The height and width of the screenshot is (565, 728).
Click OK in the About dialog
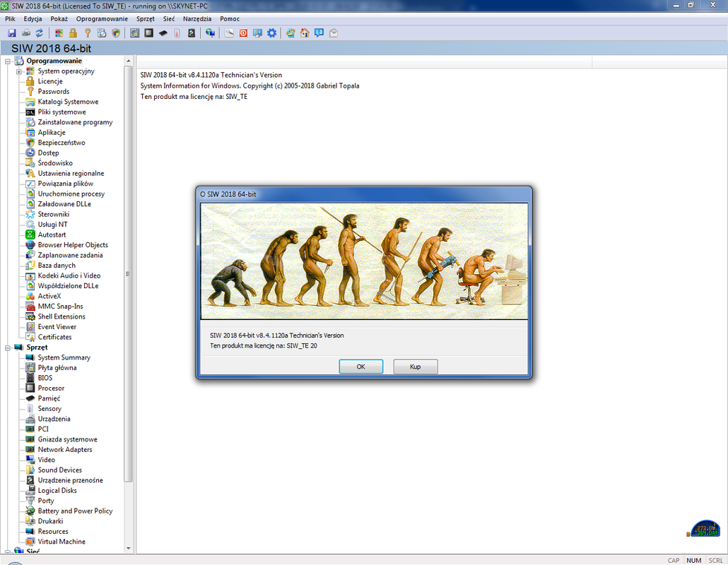tap(360, 367)
